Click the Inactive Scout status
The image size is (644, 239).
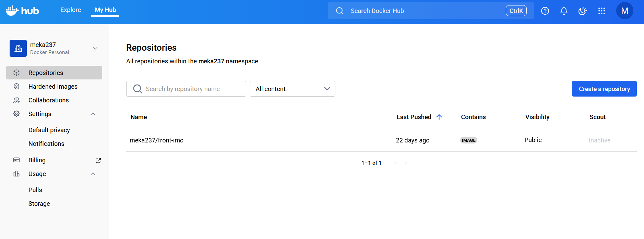click(x=599, y=140)
